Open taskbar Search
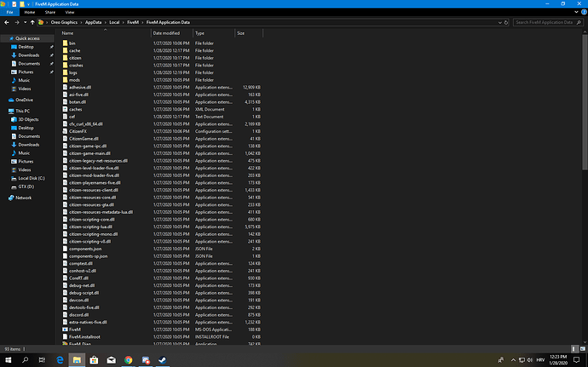The width and height of the screenshot is (588, 367). (x=25, y=360)
